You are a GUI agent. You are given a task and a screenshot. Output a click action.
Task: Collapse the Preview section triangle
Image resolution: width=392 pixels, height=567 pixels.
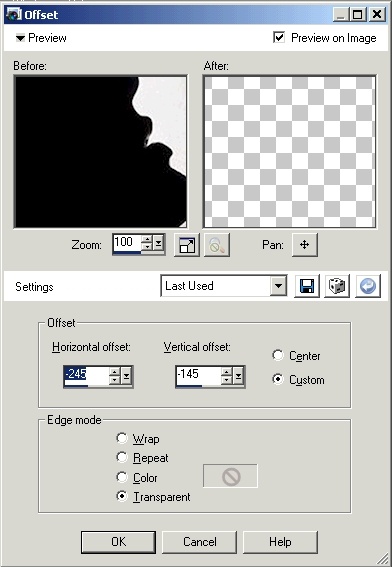20,38
